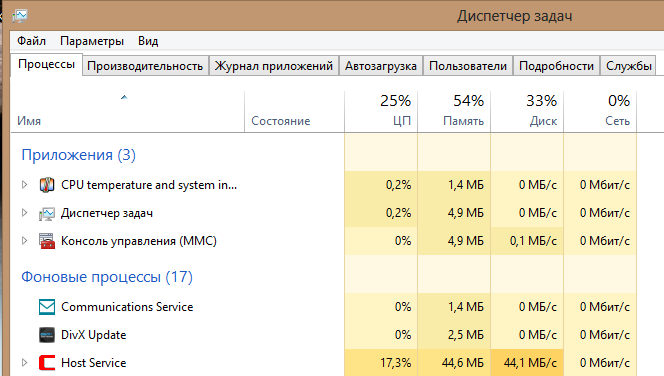Click the Communications Service envelope icon

tap(47, 307)
